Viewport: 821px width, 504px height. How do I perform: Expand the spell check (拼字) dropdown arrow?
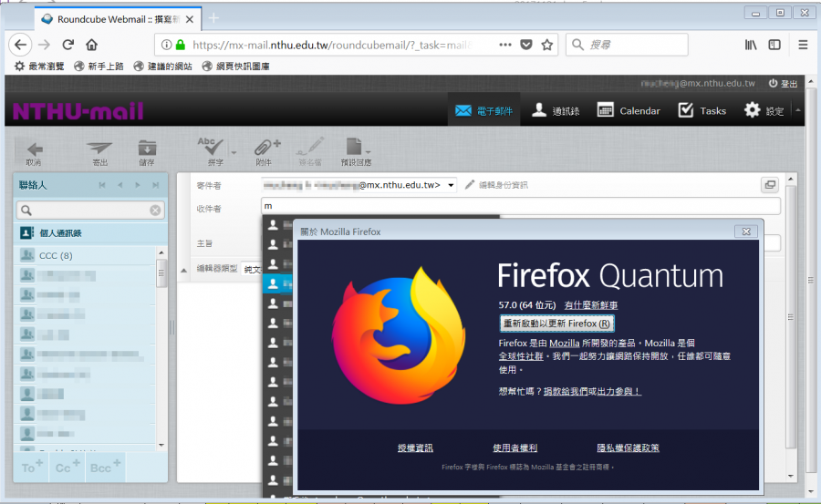click(x=234, y=152)
